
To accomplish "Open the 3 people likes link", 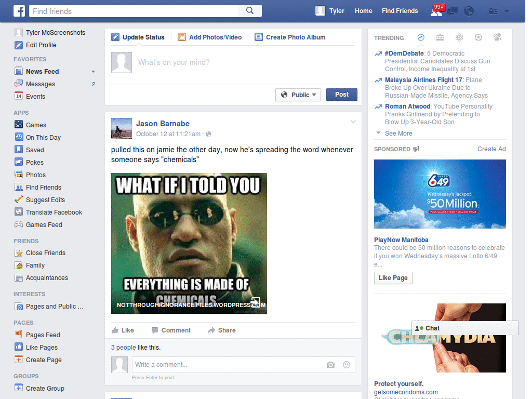I will tap(124, 348).
